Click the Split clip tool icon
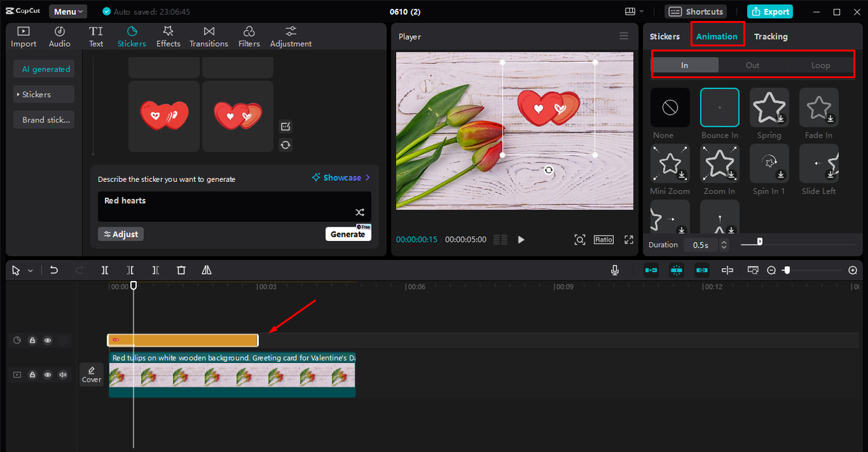 tap(105, 270)
